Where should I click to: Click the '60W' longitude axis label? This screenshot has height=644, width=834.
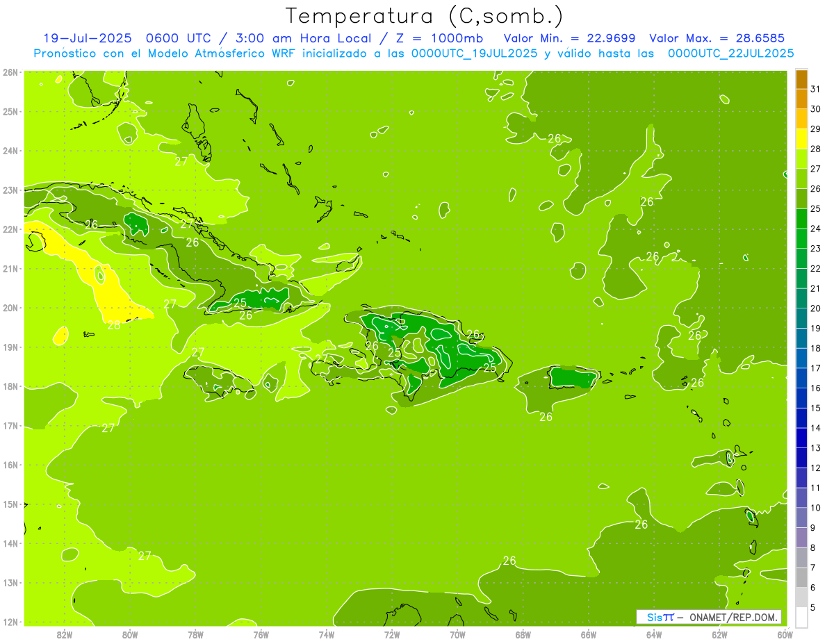coord(785,634)
